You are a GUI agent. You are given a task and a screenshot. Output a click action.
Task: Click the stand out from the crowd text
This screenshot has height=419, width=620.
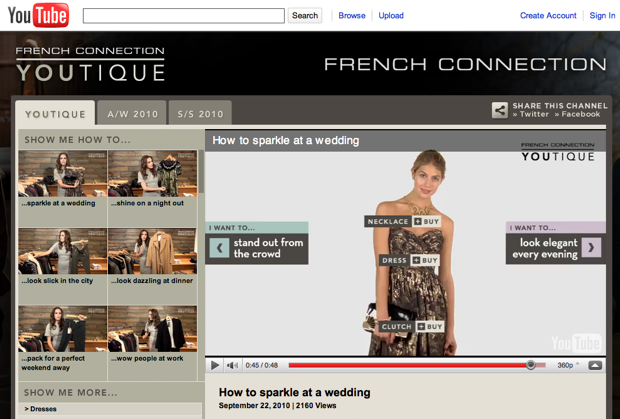coord(268,248)
